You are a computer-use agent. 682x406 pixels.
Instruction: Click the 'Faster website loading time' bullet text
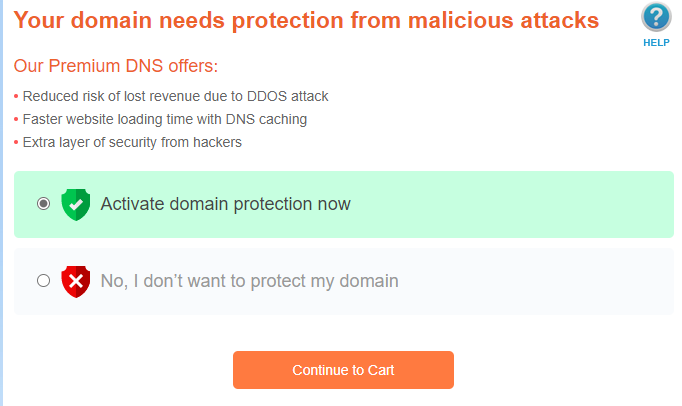164,119
